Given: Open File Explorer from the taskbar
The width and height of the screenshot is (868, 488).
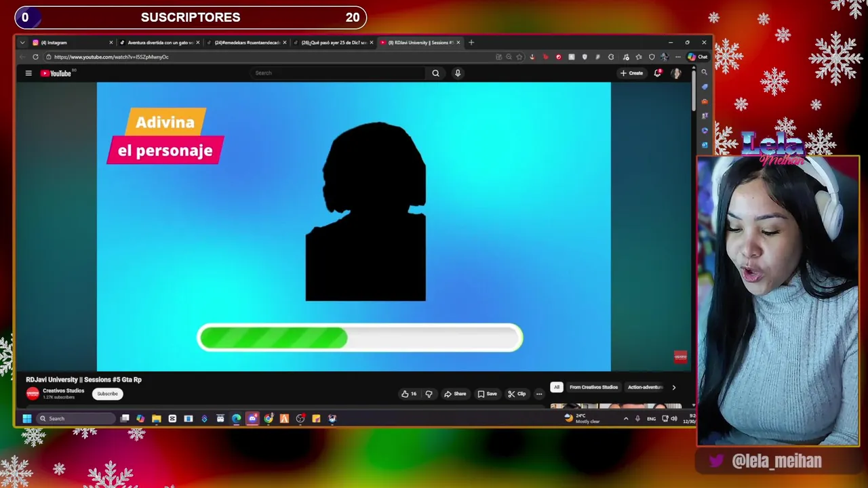Looking at the screenshot, I should coord(157,419).
